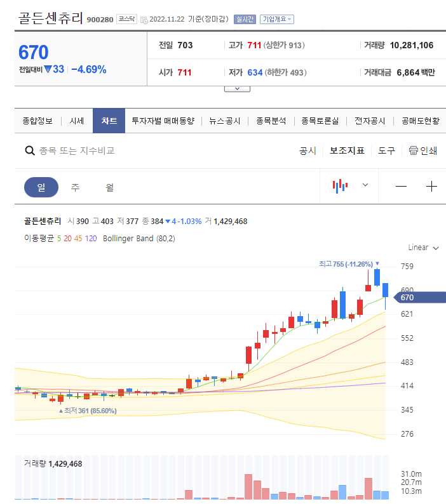Viewport: 446px width, 504px height.
Task: Toggle the 실시간 real-time badge
Action: point(245,19)
